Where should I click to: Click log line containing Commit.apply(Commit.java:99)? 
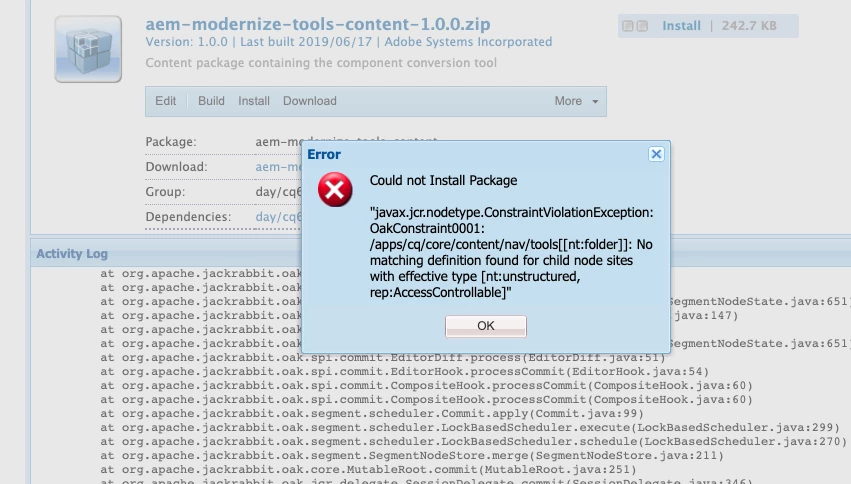[x=372, y=413]
